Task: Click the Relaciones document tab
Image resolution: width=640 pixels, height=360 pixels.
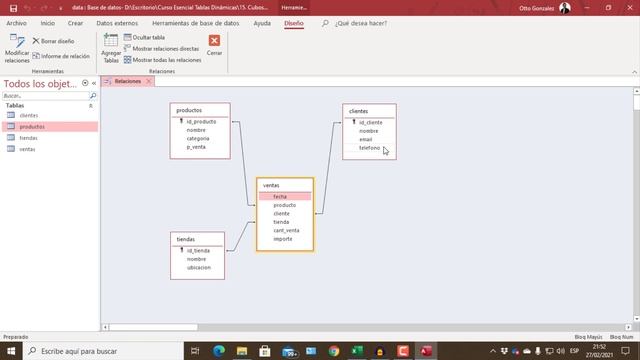Action: click(x=127, y=81)
